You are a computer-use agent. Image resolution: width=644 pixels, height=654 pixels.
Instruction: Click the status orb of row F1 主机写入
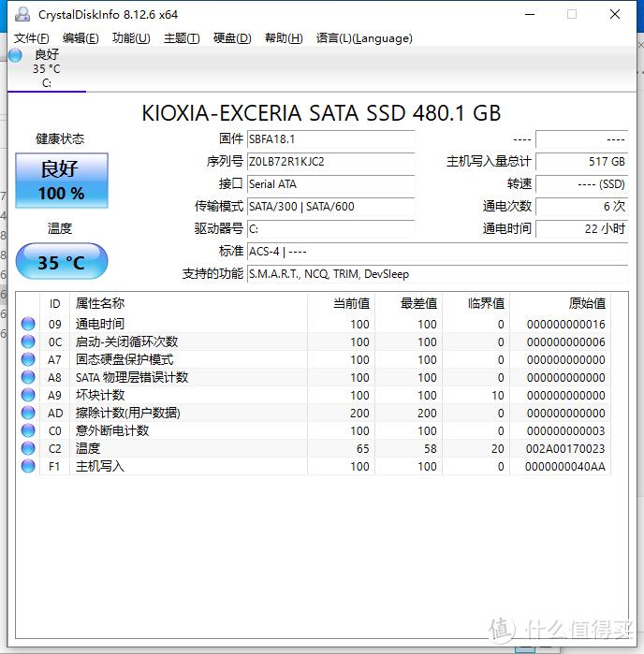[x=28, y=466]
